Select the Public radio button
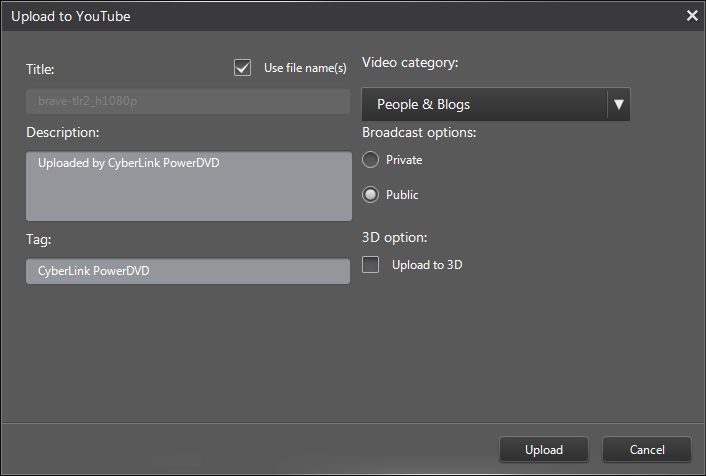Viewport: 706px width, 476px height. click(x=371, y=195)
